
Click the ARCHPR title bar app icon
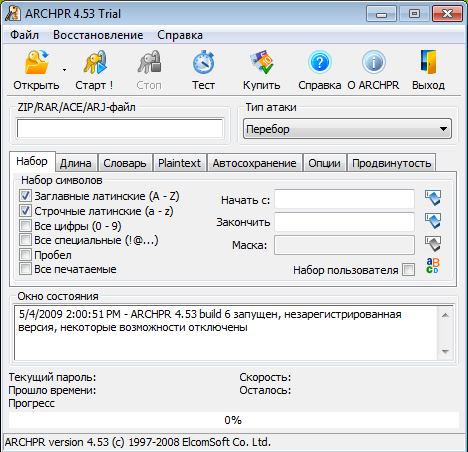point(13,14)
